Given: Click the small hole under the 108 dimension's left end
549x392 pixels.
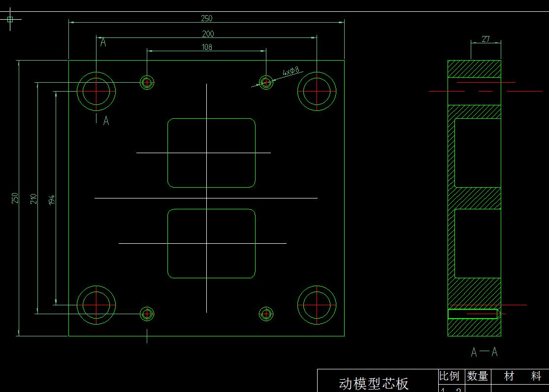Looking at the screenshot, I should [x=147, y=82].
